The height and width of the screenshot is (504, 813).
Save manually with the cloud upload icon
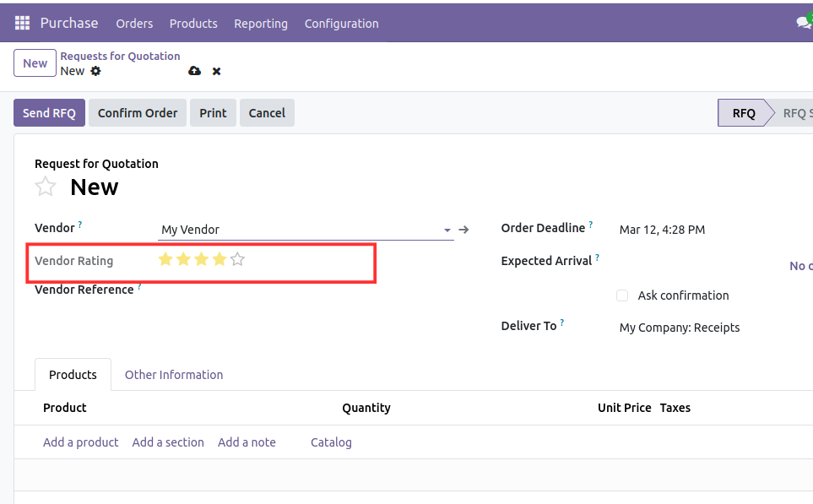(x=194, y=71)
